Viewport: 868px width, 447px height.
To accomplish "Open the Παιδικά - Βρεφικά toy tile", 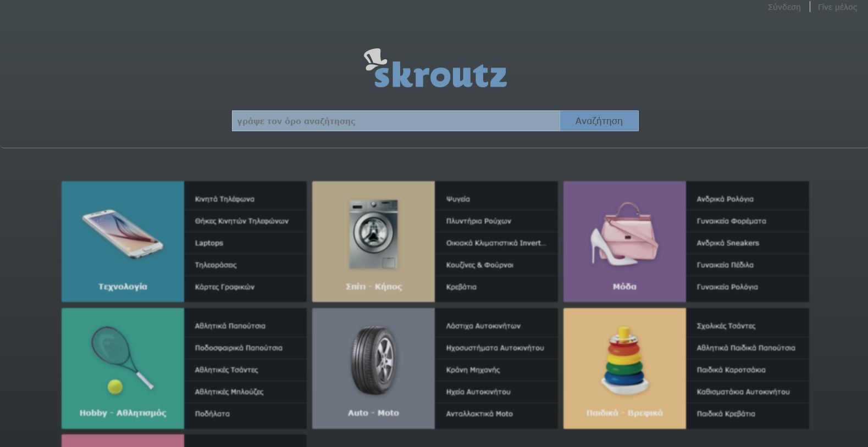I will 624,368.
